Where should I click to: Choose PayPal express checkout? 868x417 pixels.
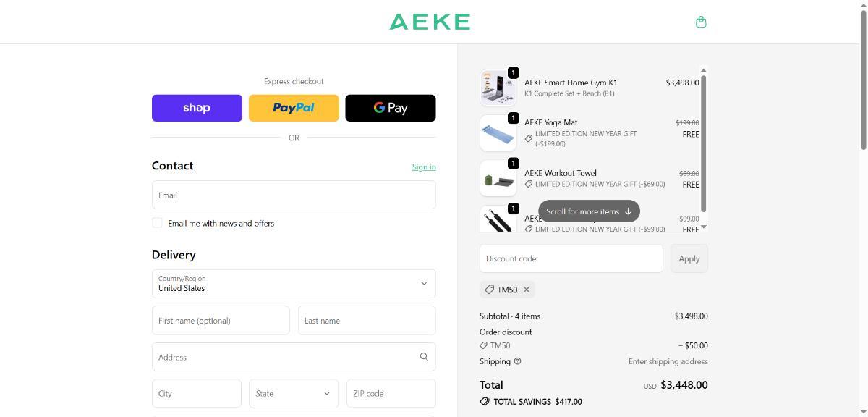click(294, 108)
